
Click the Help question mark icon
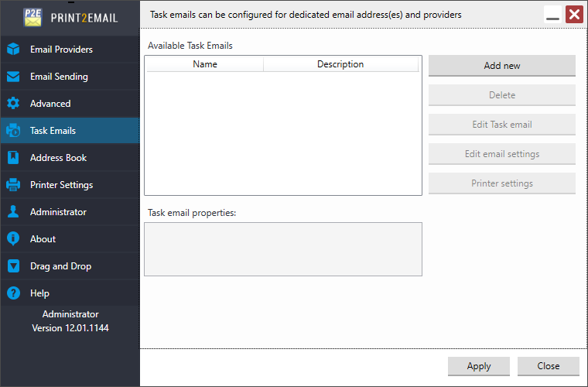(13, 293)
